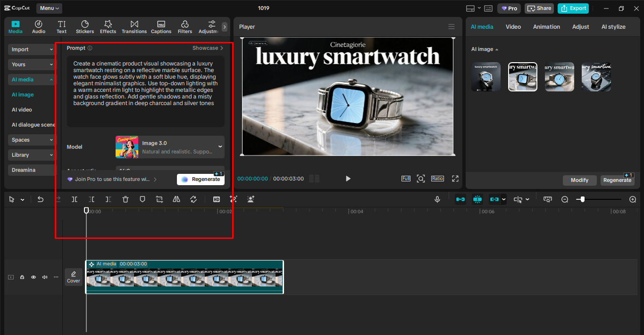Split the clip at playhead

tap(75, 199)
